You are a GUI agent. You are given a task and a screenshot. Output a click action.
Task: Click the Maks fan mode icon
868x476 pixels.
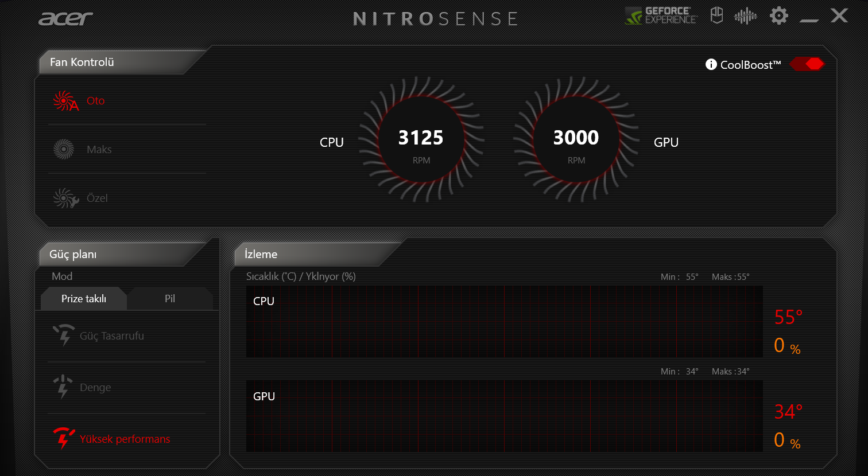[x=64, y=150]
